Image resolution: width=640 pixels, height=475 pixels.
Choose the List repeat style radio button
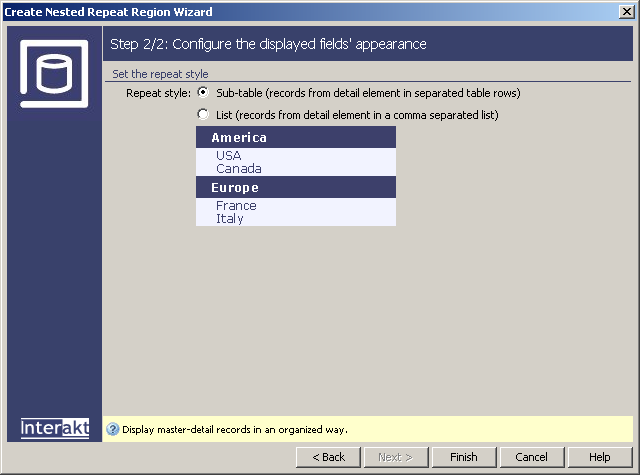click(203, 114)
